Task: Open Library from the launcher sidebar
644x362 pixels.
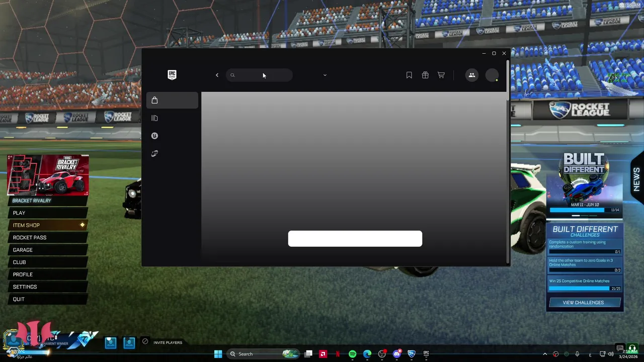Action: click(x=154, y=118)
